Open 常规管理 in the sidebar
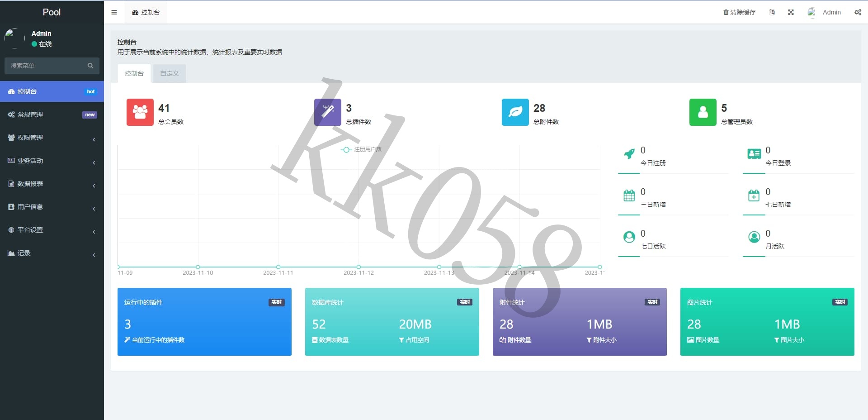 [x=52, y=115]
